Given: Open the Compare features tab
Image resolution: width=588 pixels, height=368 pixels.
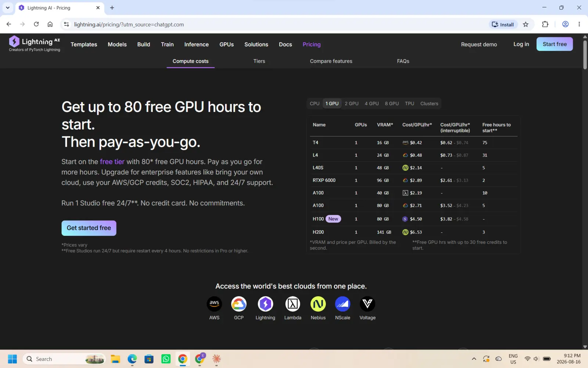Looking at the screenshot, I should click(x=331, y=61).
